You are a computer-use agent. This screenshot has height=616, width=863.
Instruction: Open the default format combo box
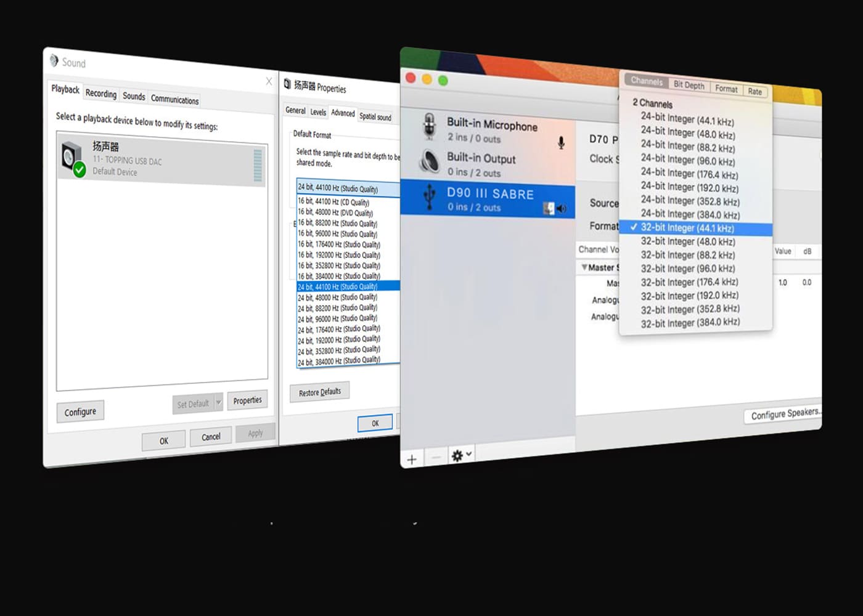point(348,188)
